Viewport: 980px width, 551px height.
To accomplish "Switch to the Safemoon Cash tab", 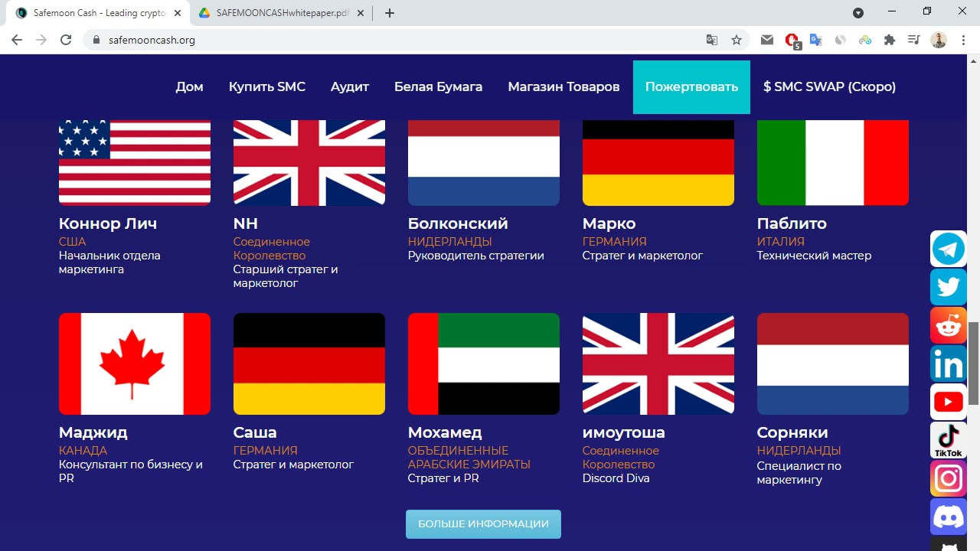I will click(97, 13).
